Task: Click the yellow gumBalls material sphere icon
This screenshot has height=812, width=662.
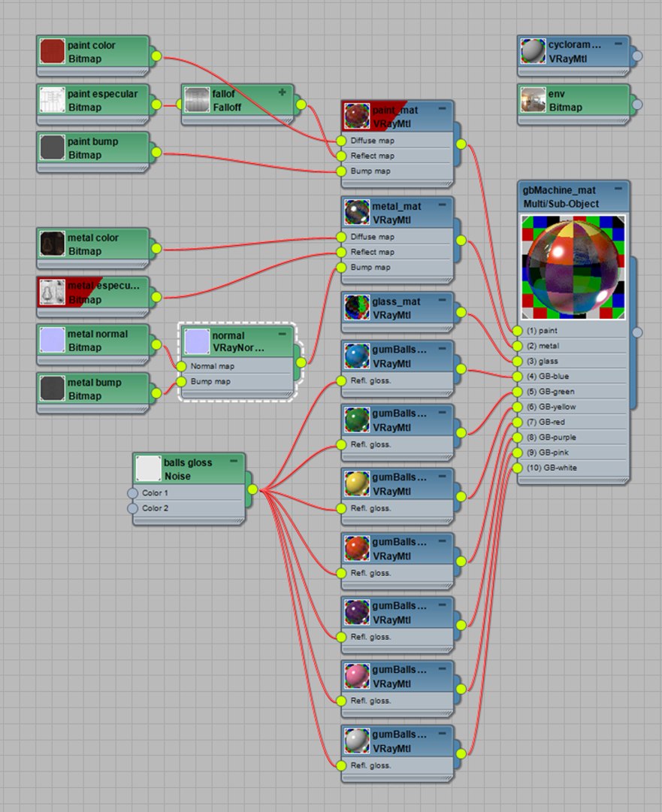Action: [357, 484]
